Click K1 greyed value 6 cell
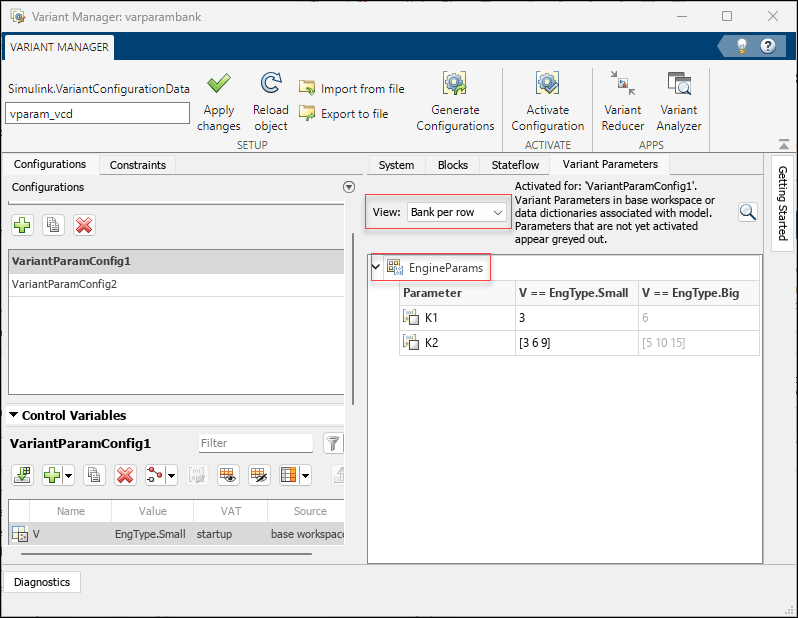This screenshot has width=798, height=618. click(x=699, y=318)
